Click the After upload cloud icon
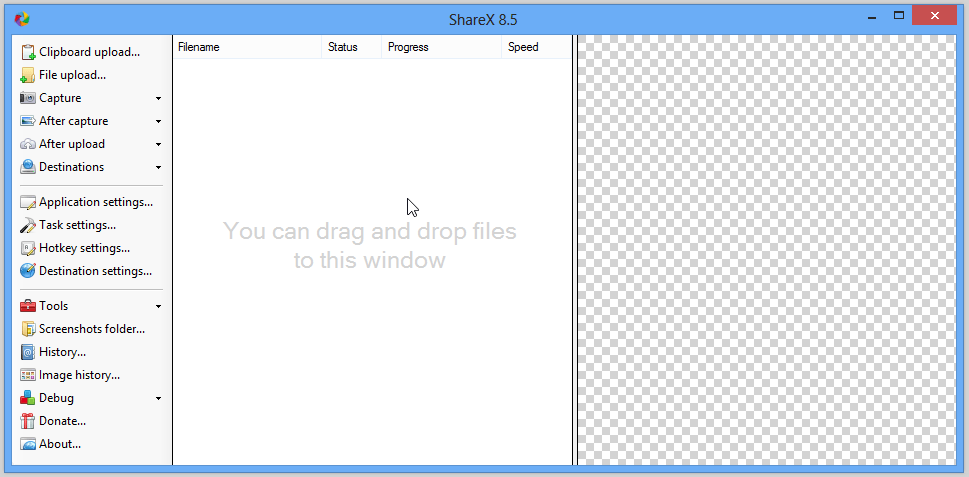This screenshot has width=969, height=477. pos(28,144)
